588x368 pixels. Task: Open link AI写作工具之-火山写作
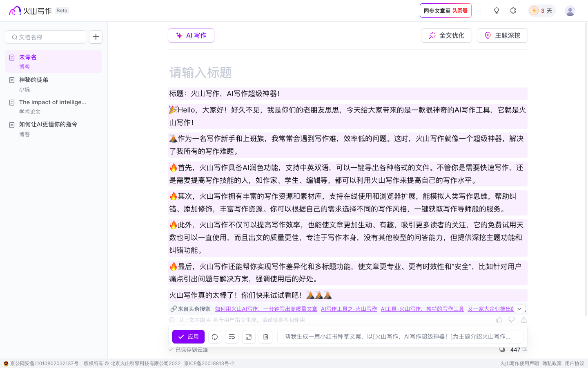349,309
